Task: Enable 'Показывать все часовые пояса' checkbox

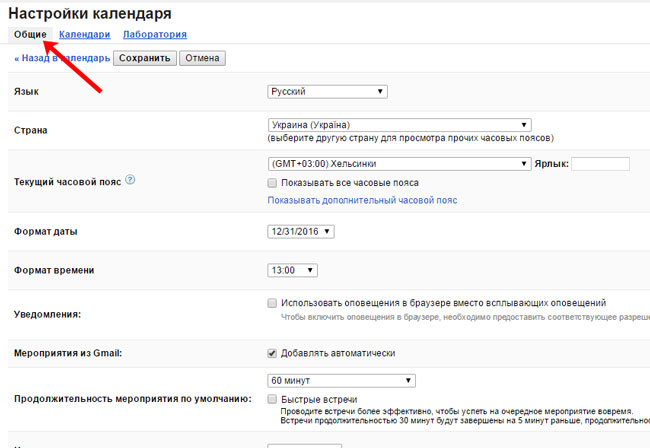Action: coord(273,183)
